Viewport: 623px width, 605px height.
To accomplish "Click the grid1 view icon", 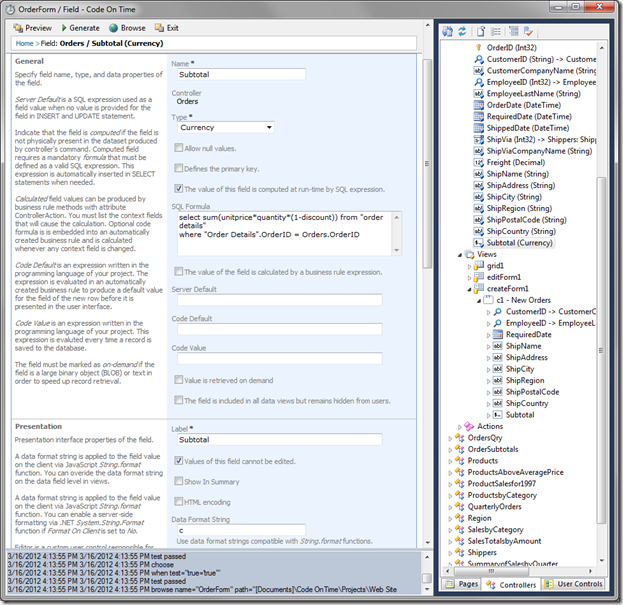I will coord(478,266).
